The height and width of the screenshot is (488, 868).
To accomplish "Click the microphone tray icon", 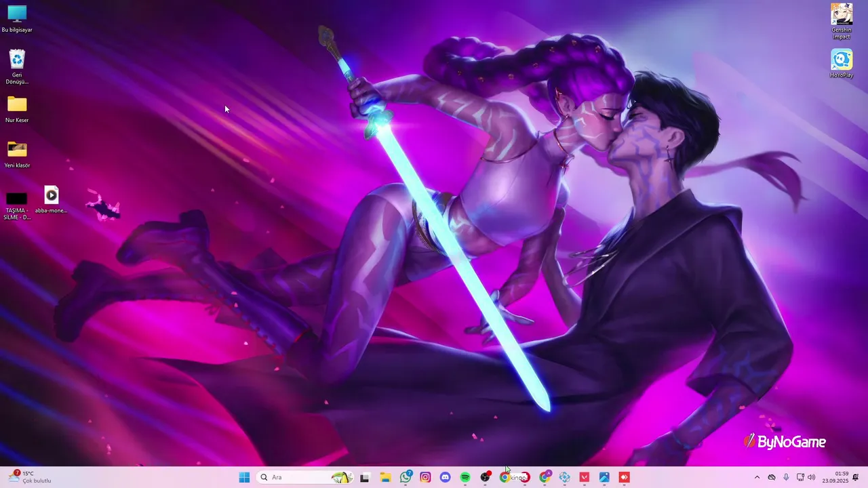I will coord(786,477).
